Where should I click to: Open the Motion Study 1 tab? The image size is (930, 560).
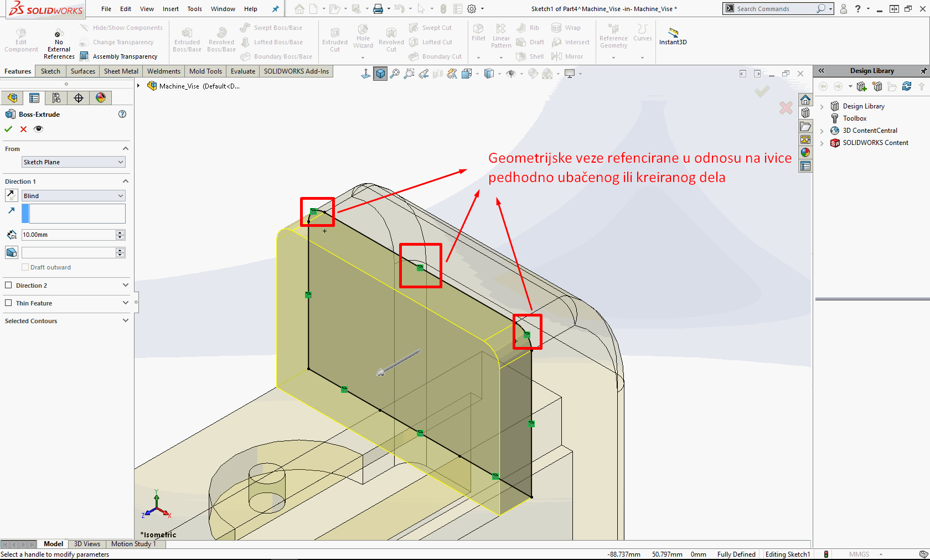click(133, 544)
